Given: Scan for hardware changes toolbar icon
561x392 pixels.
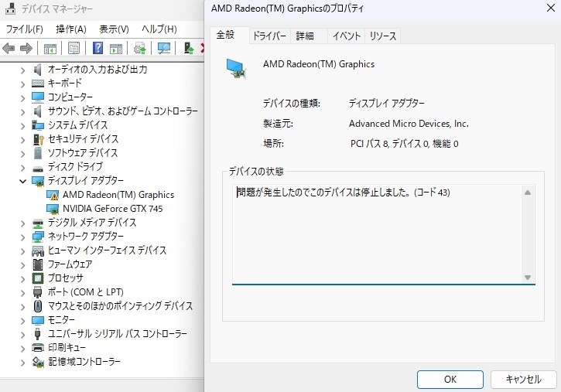Looking at the screenshot, I should tap(164, 48).
